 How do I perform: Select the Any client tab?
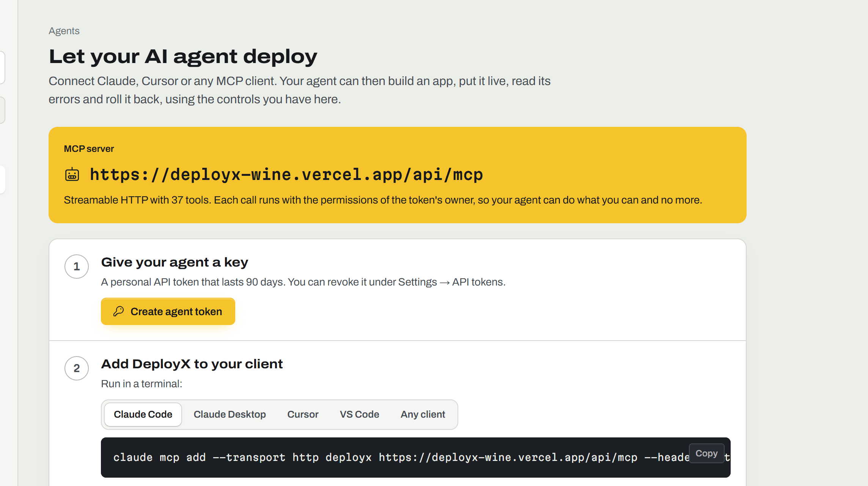coord(423,414)
